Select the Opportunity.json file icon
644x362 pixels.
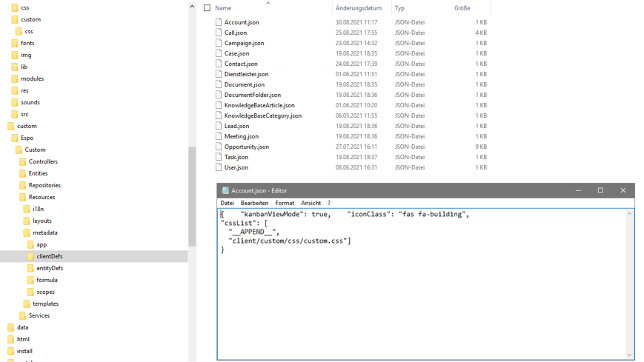(219, 147)
